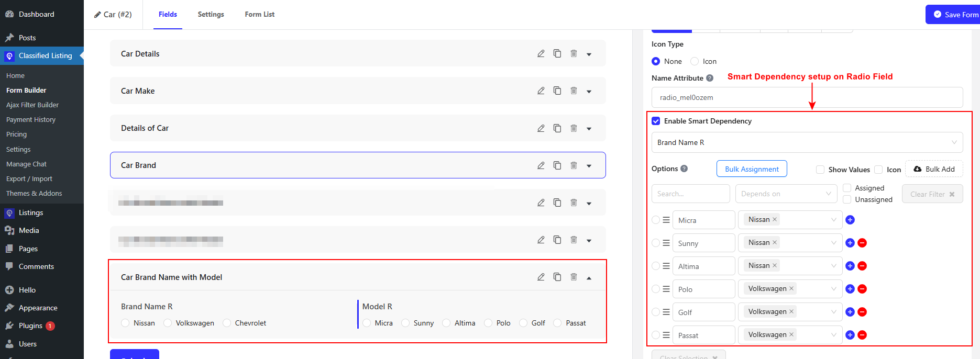
Task: Open dependency dropdown for Passat option
Action: click(790, 335)
